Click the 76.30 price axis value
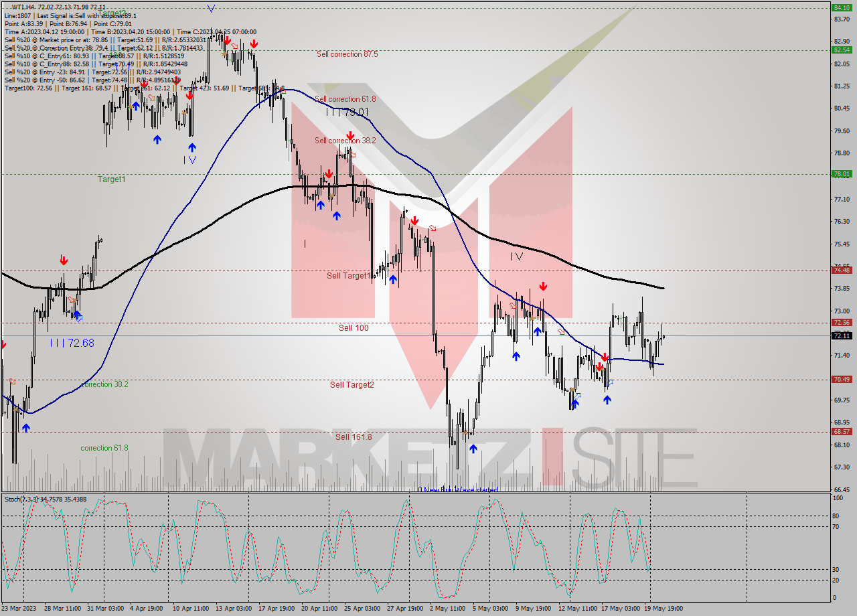This screenshot has width=857, height=616. (842, 222)
